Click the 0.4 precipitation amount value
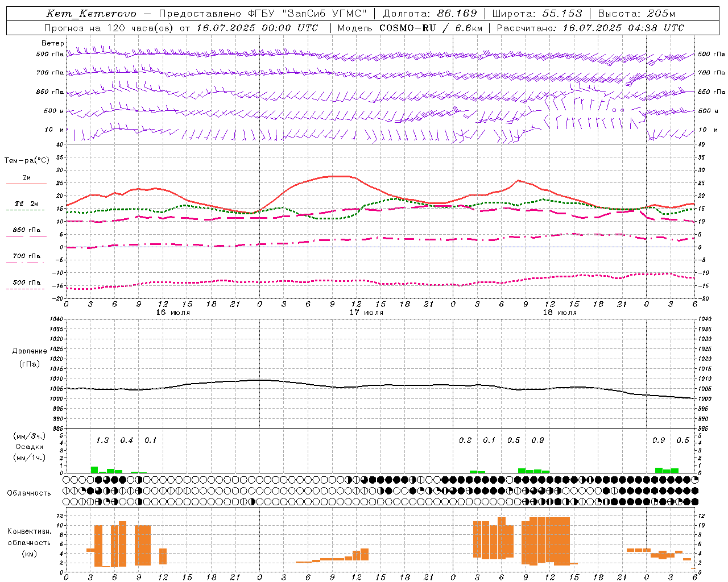Screen dimensions: 728x582 pyautogui.click(x=126, y=440)
